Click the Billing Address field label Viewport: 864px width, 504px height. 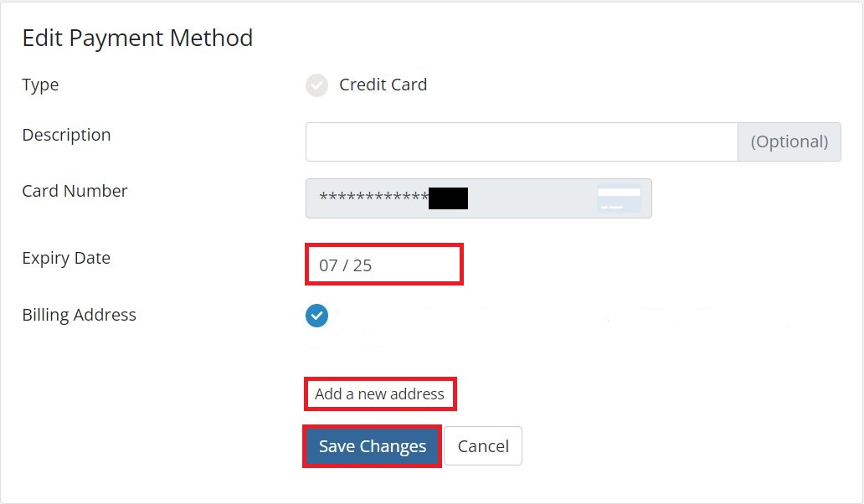click(79, 315)
